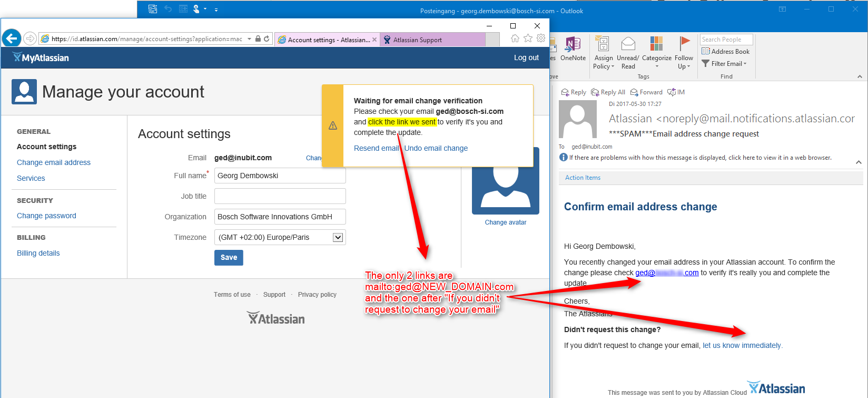Refresh the Atlassian page in the browser
868x398 pixels.
(x=267, y=38)
